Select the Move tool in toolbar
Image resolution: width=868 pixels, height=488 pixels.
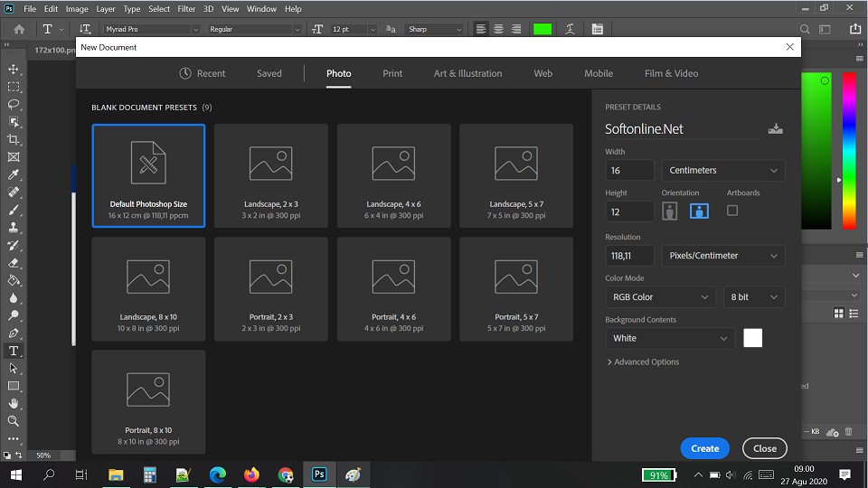pyautogui.click(x=14, y=70)
